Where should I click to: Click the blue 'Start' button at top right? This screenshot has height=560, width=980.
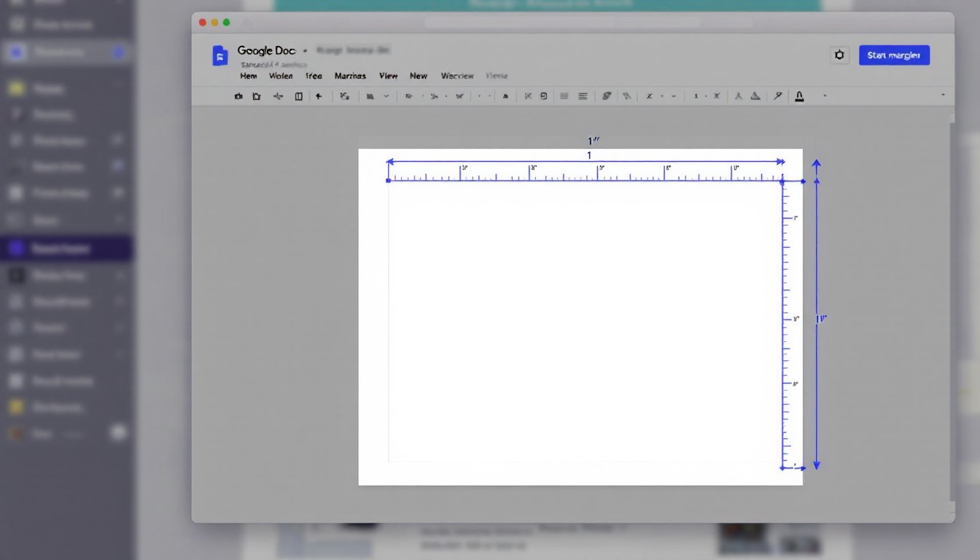point(894,55)
